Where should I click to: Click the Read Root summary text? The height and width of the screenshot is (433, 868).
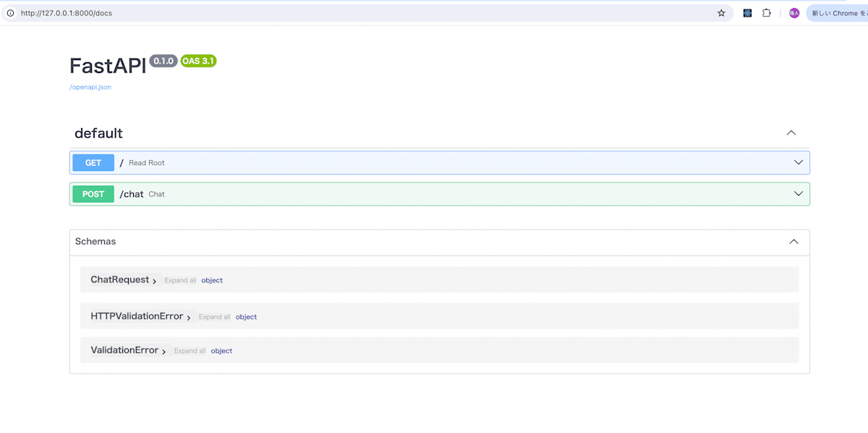pyautogui.click(x=147, y=163)
